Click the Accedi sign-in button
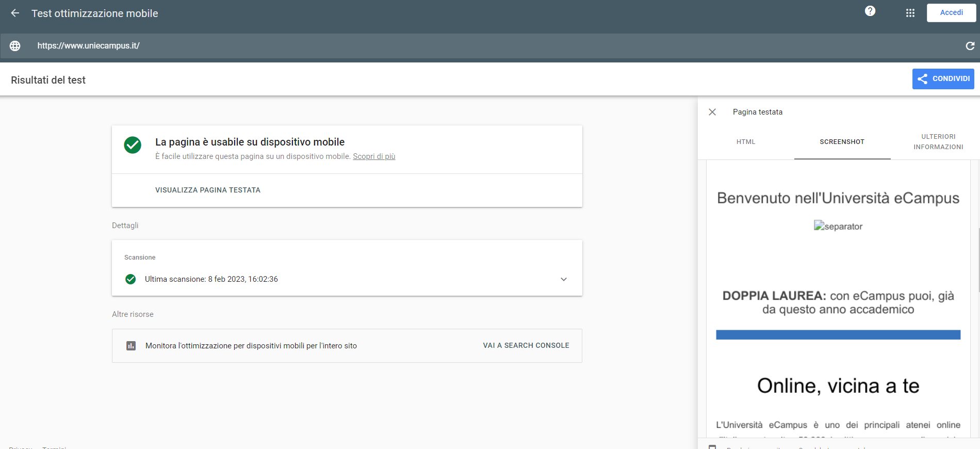This screenshot has width=980, height=449. [x=951, y=13]
